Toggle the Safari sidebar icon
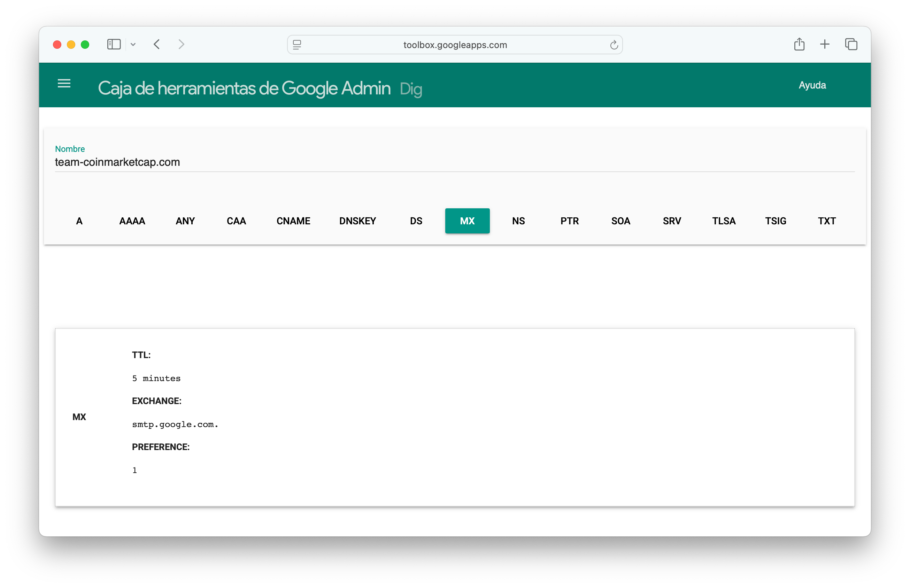The image size is (910, 588). point(114,45)
